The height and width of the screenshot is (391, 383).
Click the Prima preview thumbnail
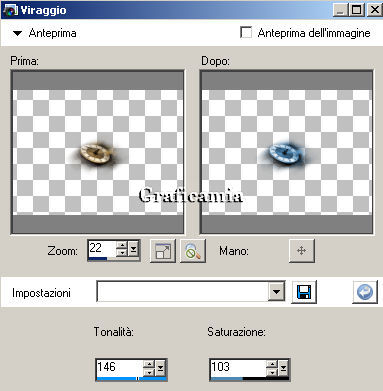click(x=97, y=152)
